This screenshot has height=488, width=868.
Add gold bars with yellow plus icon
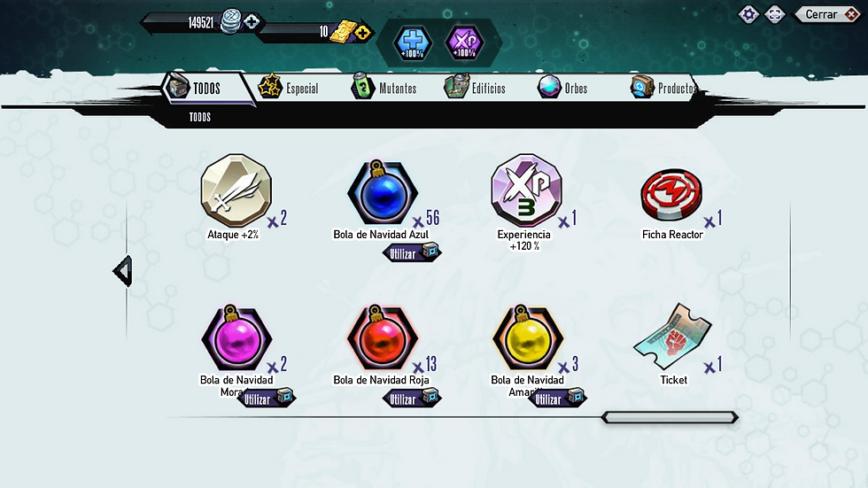click(x=362, y=33)
